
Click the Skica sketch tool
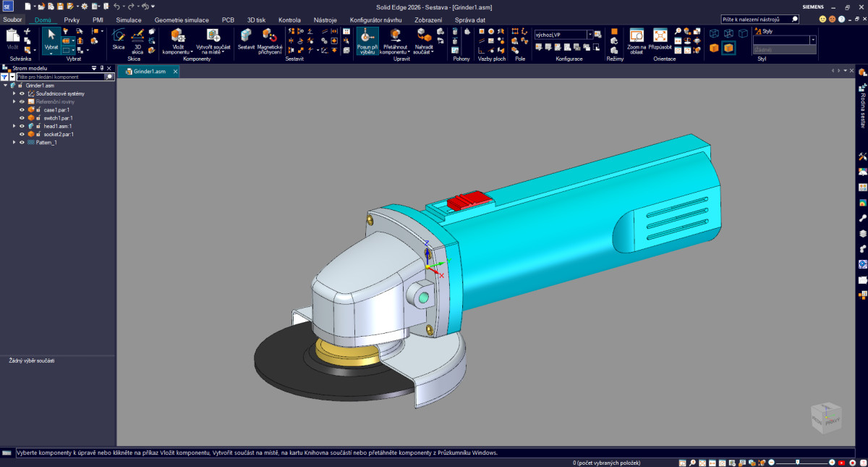pos(118,39)
